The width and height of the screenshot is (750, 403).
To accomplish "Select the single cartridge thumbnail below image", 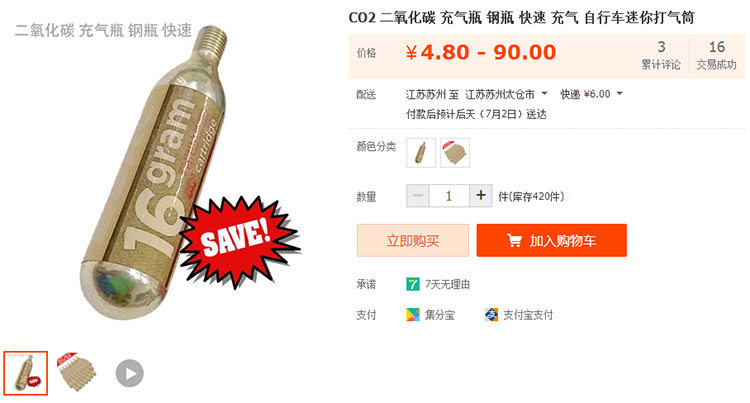I will pos(26,373).
